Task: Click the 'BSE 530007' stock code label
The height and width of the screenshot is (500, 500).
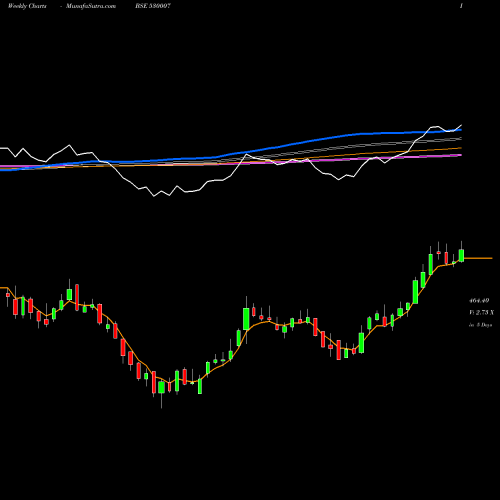Action: 153,6
